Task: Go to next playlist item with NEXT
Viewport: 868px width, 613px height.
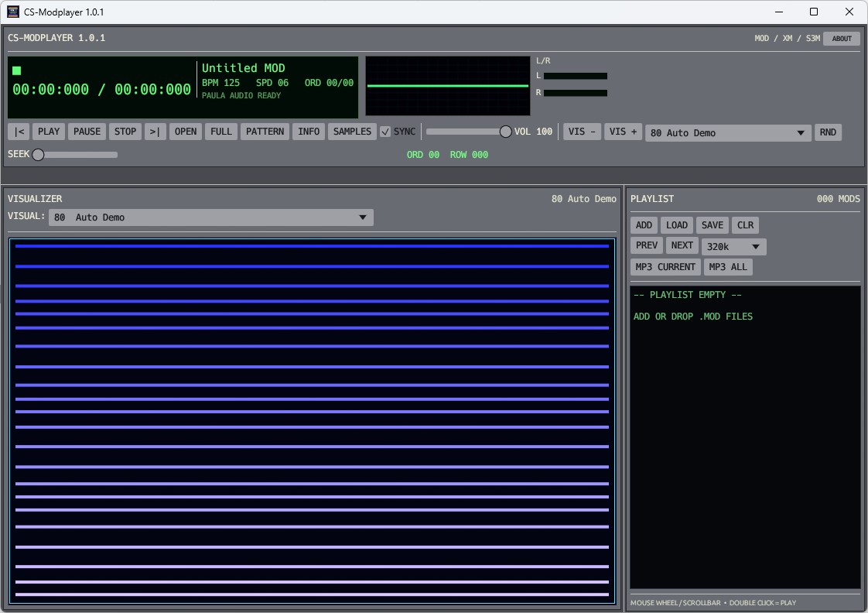Action: pyautogui.click(x=682, y=245)
